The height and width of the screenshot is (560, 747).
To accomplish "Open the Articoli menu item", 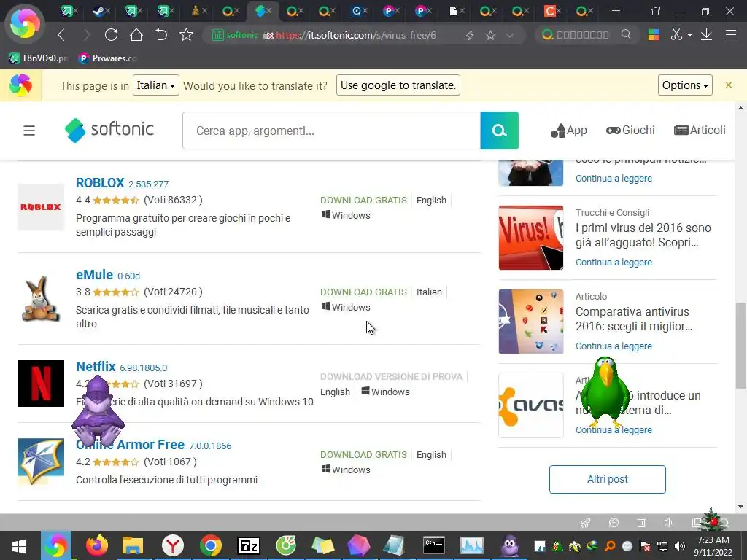I will coord(700,131).
